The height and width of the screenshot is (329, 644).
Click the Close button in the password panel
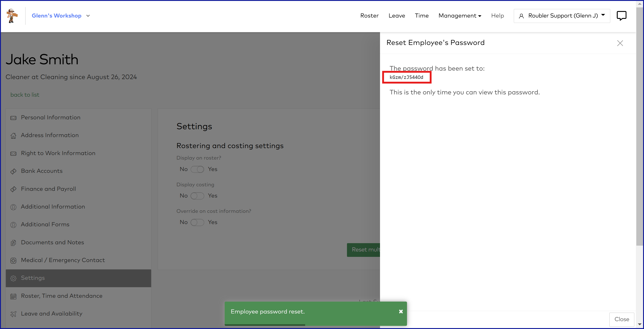click(x=622, y=319)
